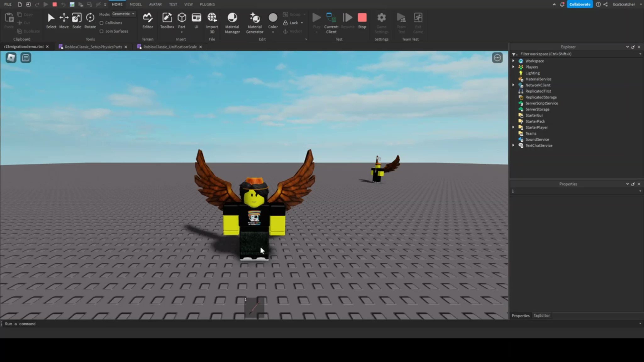Open the UI insert tool
644x362 pixels.
[196, 21]
